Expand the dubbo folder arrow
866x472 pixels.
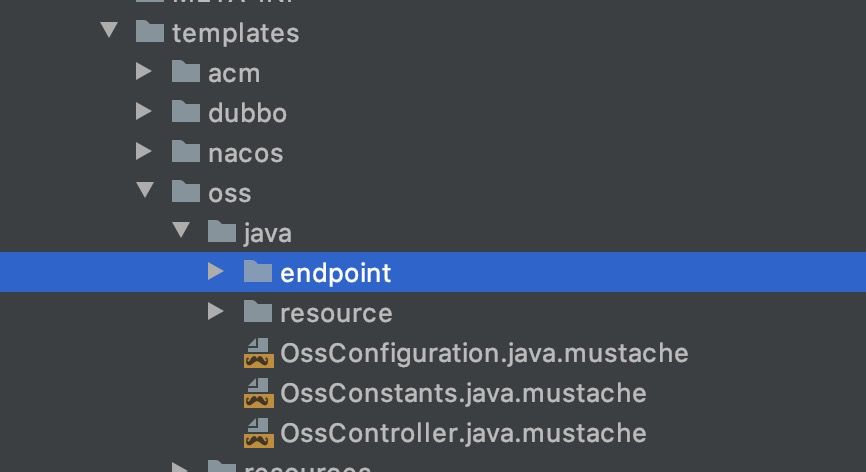(x=144, y=112)
